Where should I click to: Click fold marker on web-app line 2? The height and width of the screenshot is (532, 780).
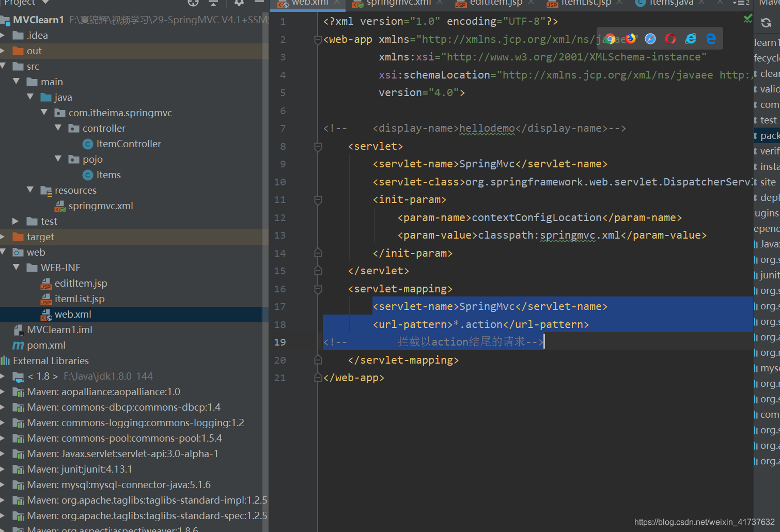[318, 40]
